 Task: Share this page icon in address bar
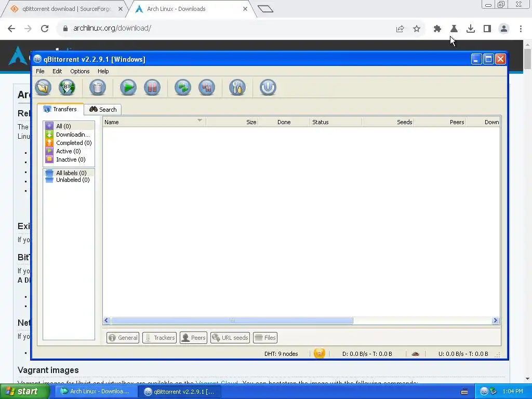tap(400, 29)
